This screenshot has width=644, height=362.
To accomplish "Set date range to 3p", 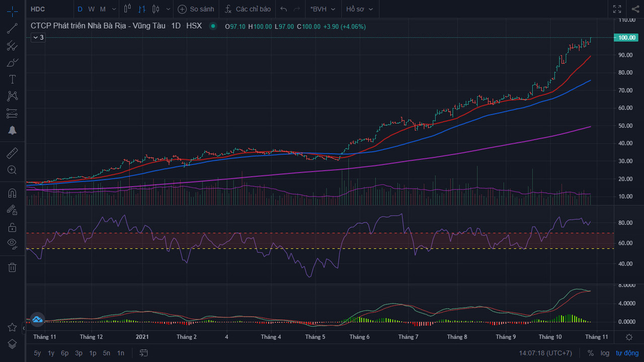I will (78, 353).
